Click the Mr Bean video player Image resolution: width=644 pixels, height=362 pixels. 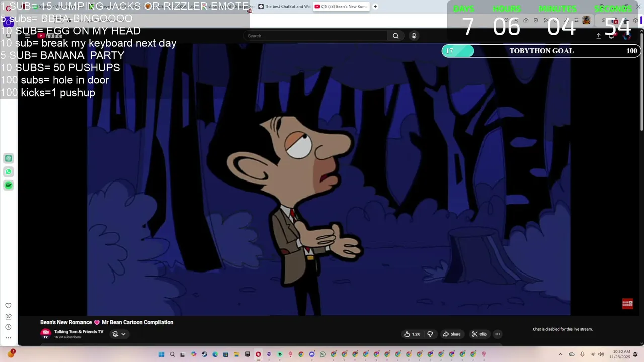[x=328, y=179]
